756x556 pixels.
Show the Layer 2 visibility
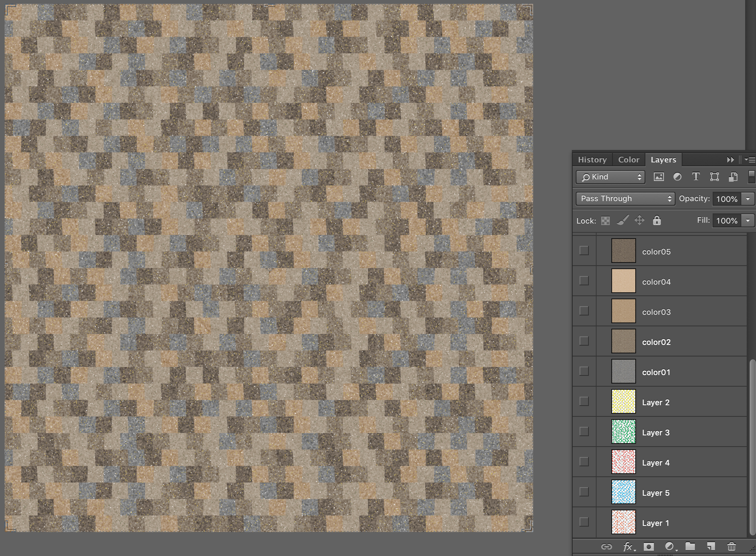click(x=584, y=401)
